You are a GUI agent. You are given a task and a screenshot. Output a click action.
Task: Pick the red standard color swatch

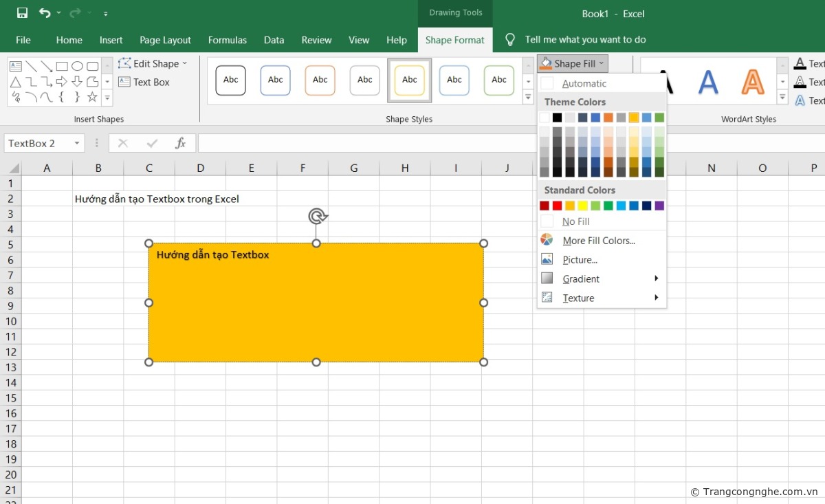(x=558, y=206)
